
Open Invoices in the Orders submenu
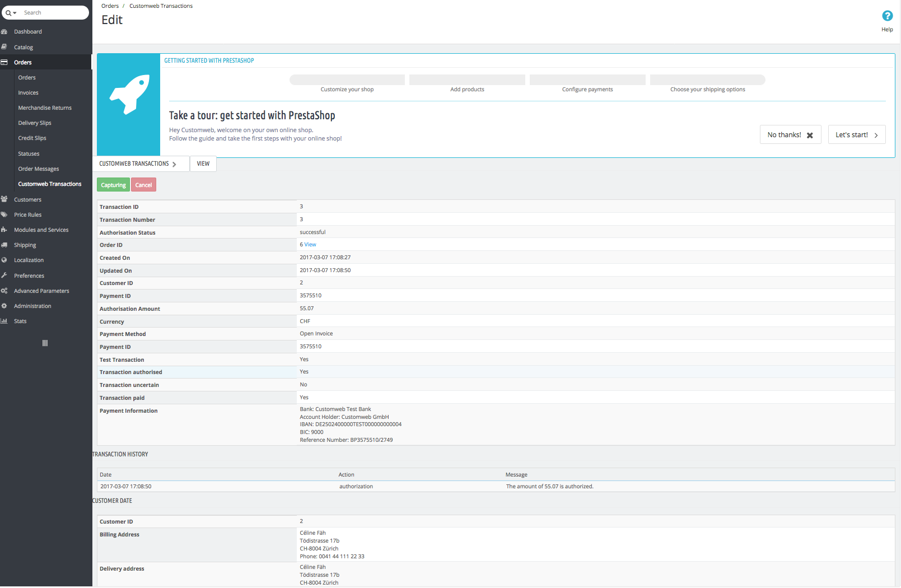coord(28,93)
